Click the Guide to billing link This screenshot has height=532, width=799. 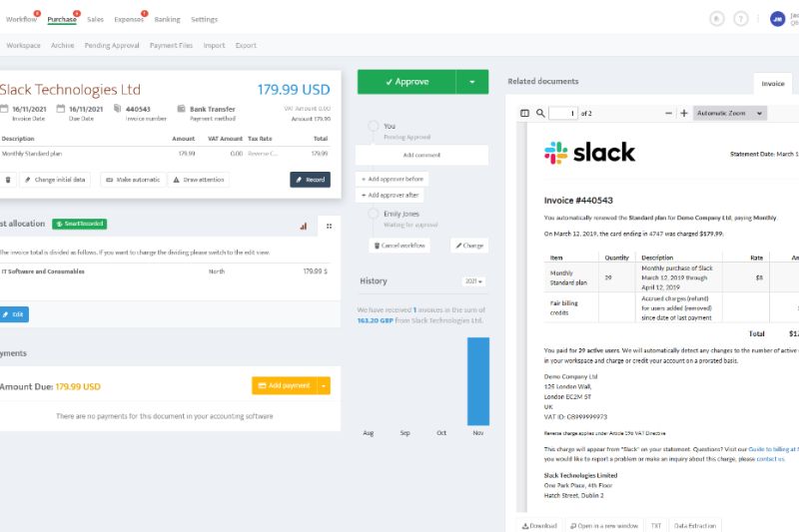point(773,449)
